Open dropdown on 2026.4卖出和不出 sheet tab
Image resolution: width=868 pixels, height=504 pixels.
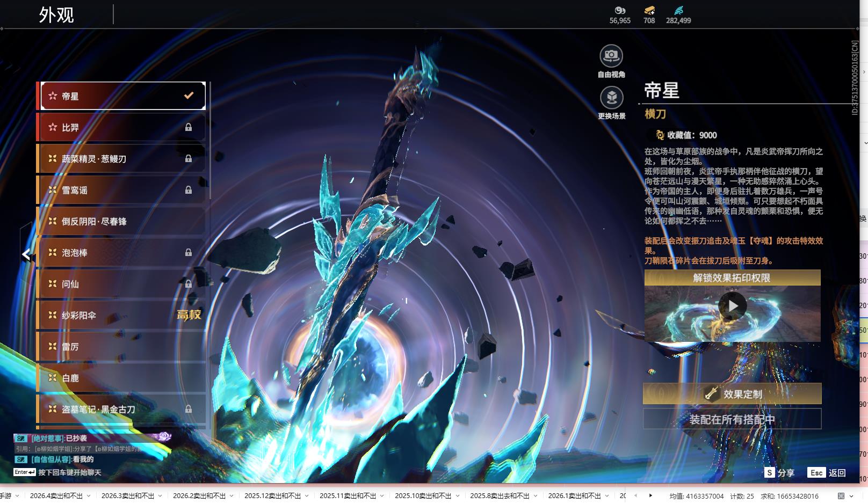click(89, 496)
